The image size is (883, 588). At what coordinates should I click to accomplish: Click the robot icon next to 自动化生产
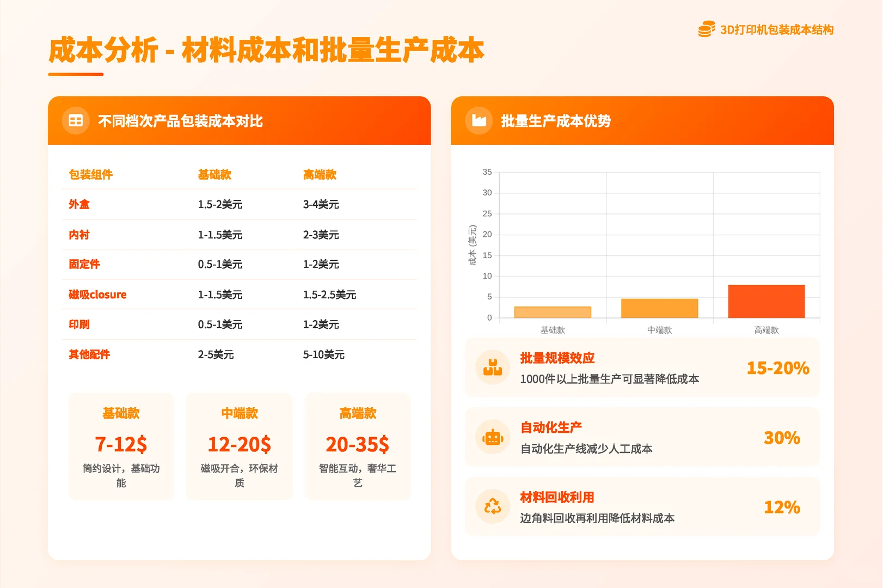tap(493, 437)
